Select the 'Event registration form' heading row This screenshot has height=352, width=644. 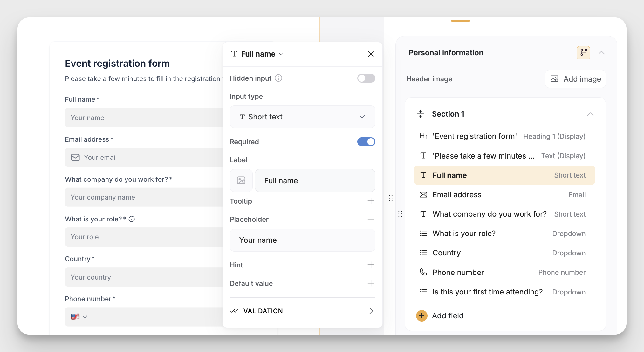(504, 136)
